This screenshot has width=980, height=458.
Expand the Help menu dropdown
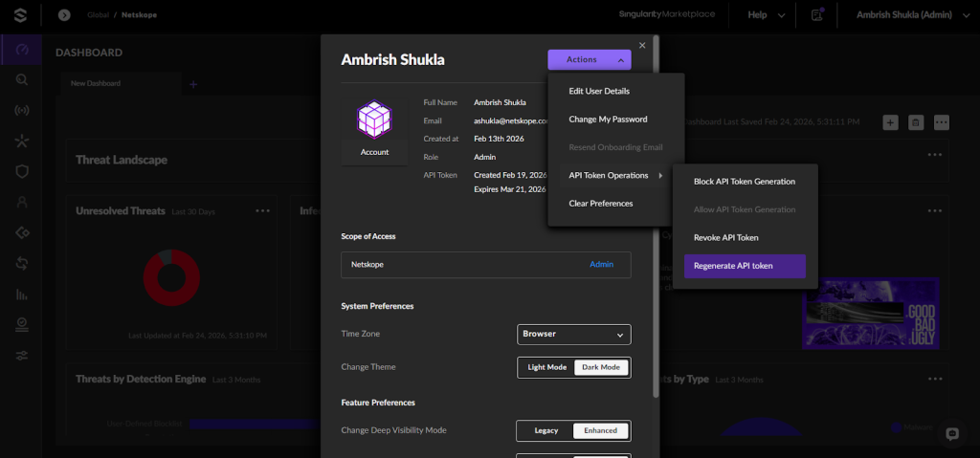coord(767,15)
